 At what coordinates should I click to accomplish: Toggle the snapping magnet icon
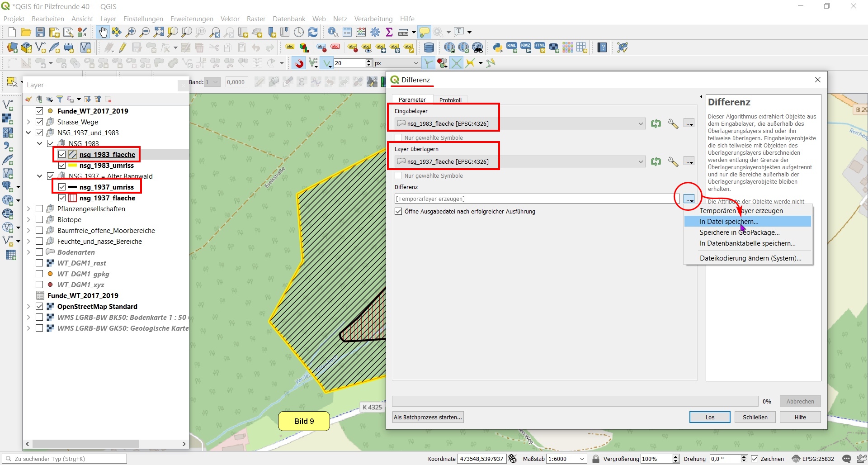click(x=299, y=63)
